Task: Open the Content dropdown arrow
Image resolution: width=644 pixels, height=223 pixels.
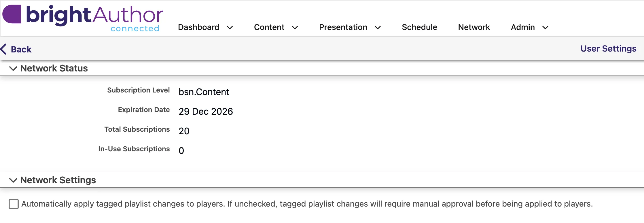Action: 295,28
